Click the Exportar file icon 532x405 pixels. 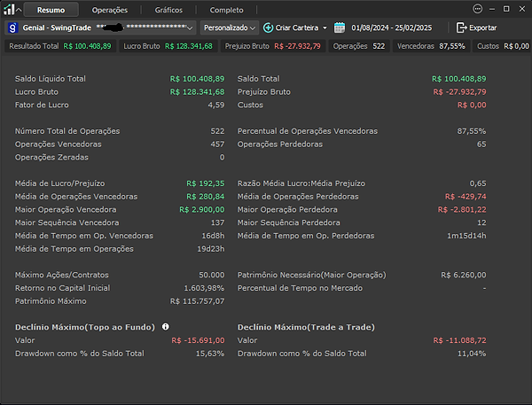461,27
